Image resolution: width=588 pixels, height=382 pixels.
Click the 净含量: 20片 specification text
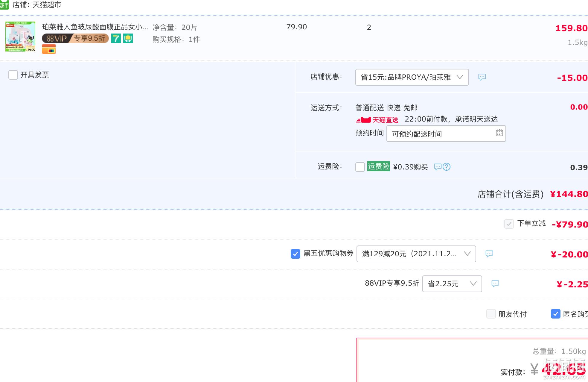[175, 28]
